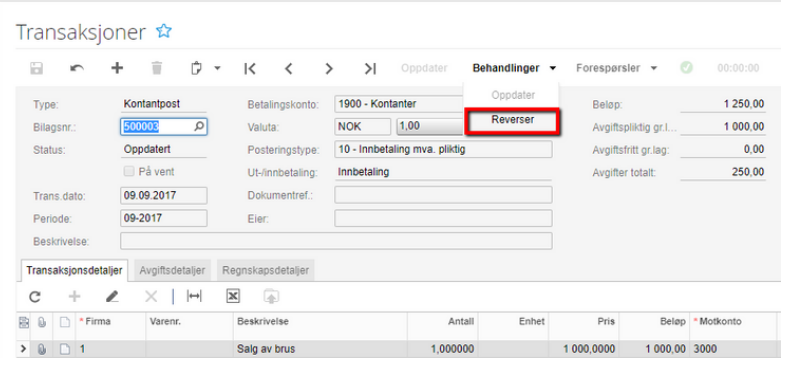785x365 pixels.
Task: Click the Beskrivelse input field
Action: [x=336, y=241]
